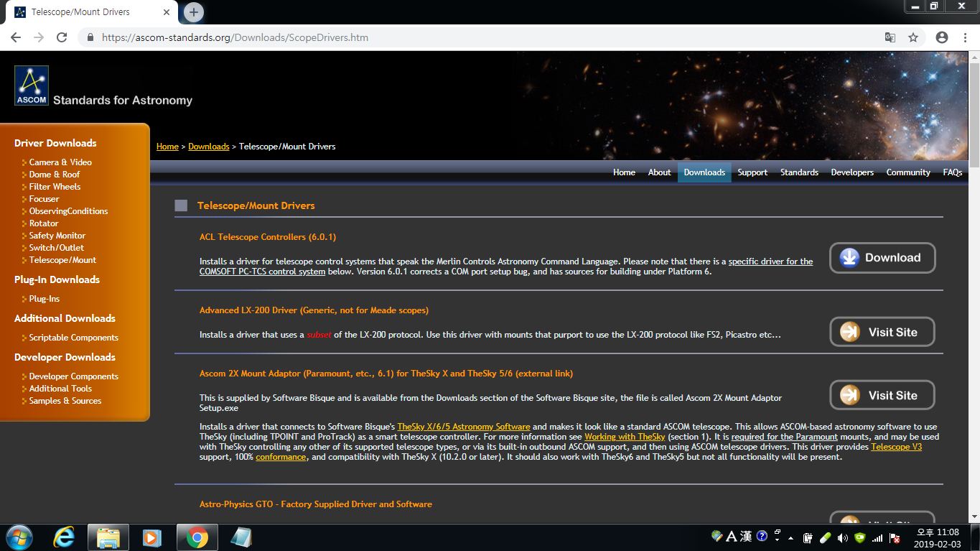Open the Windows Start menu
The height and width of the screenshot is (551, 980).
[19, 537]
